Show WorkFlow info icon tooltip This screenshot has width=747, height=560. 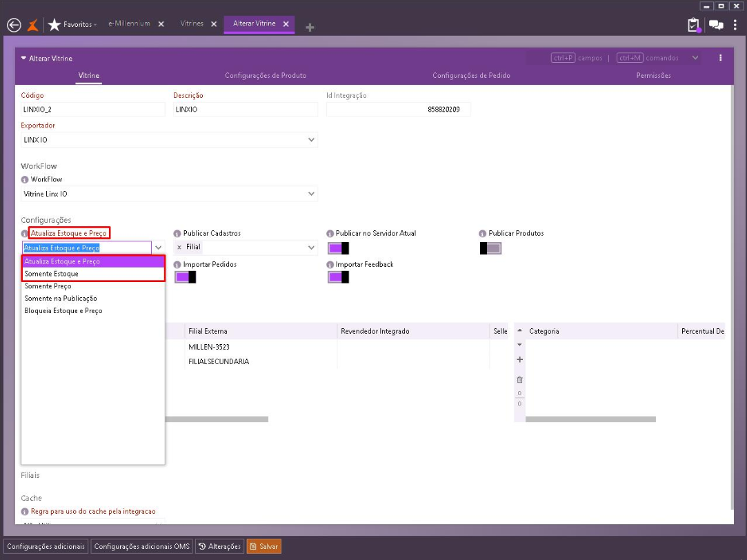[x=25, y=179]
